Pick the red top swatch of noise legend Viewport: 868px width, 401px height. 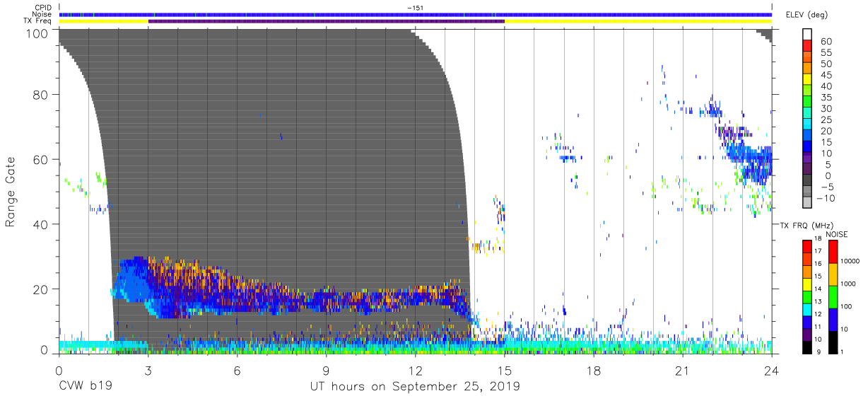pos(833,250)
